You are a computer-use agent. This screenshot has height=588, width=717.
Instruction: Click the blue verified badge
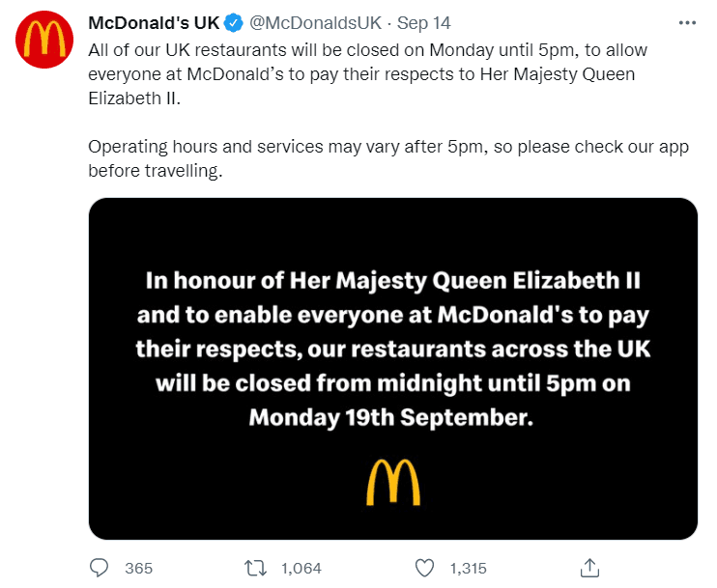pos(234,23)
